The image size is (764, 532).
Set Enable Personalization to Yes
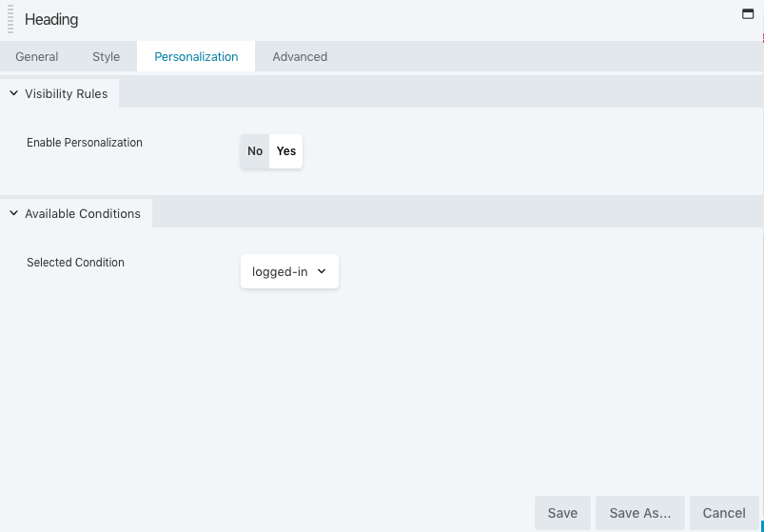pyautogui.click(x=286, y=151)
